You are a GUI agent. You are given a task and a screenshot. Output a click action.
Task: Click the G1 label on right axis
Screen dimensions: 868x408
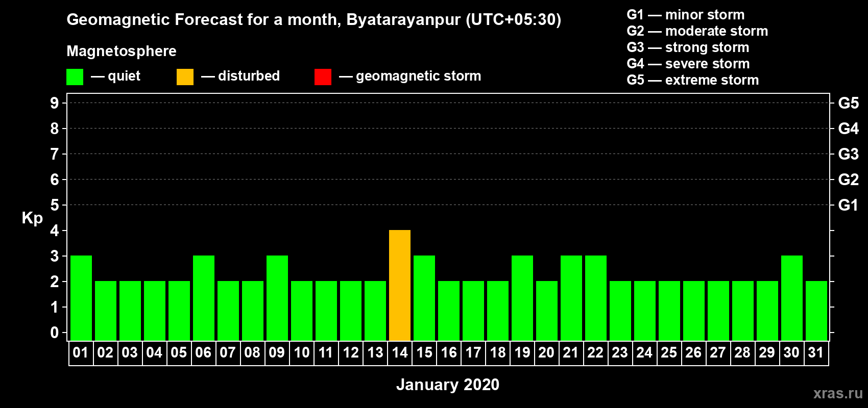click(849, 205)
